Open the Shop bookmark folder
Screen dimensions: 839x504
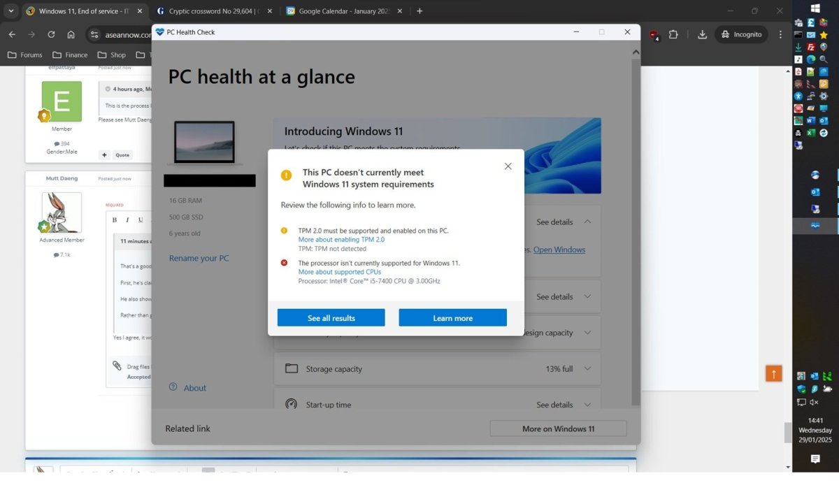112,55
